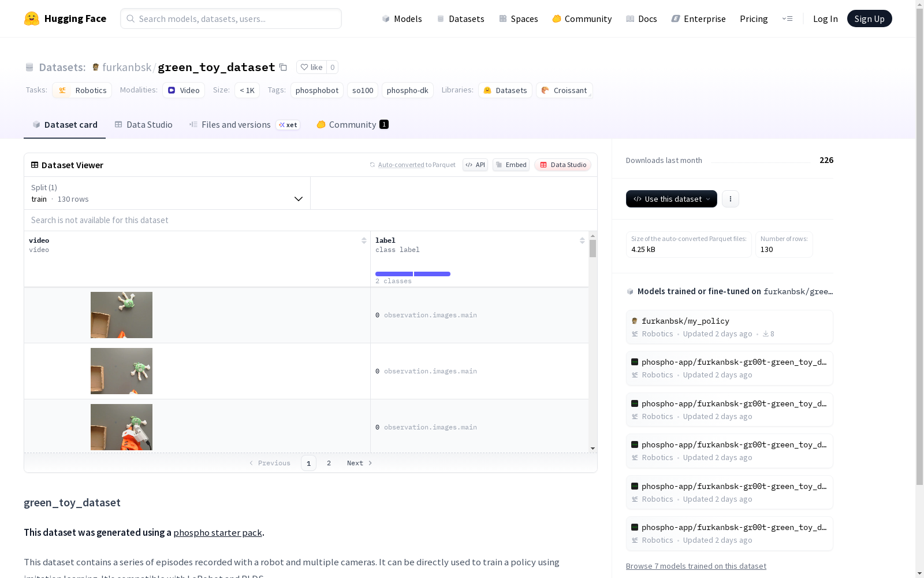Go to Models in the top navigation
924x578 pixels.
[402, 18]
